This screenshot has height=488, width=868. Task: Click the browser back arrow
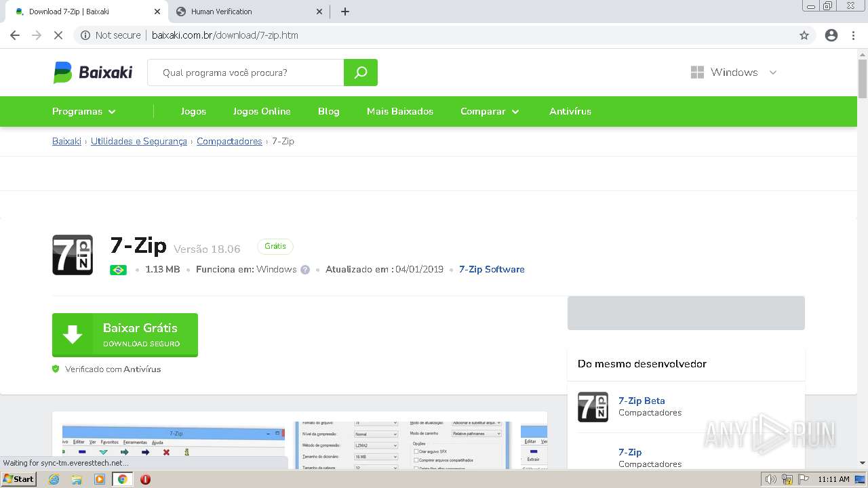[x=15, y=35]
